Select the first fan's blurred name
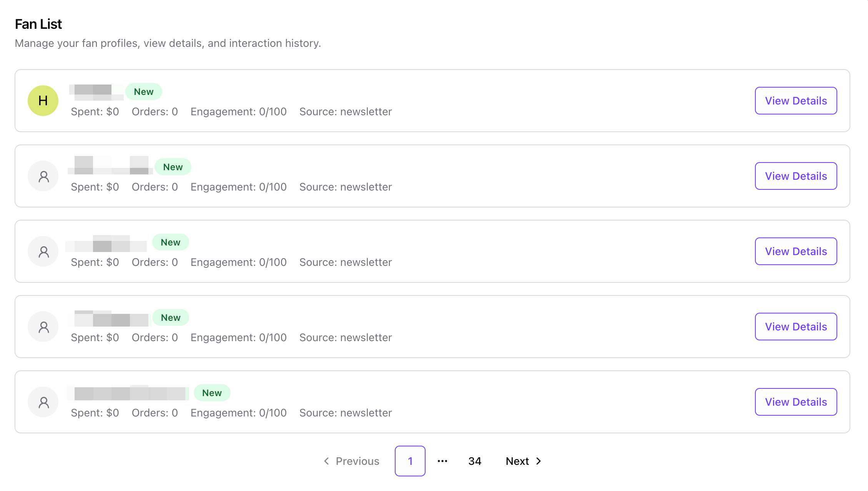The height and width of the screenshot is (491, 868). [96, 92]
